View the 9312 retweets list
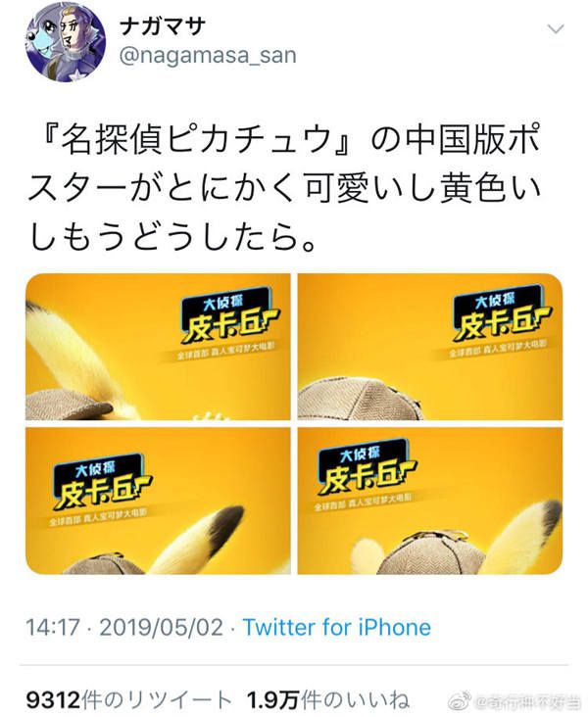This screenshot has width=588, height=717. (128, 699)
